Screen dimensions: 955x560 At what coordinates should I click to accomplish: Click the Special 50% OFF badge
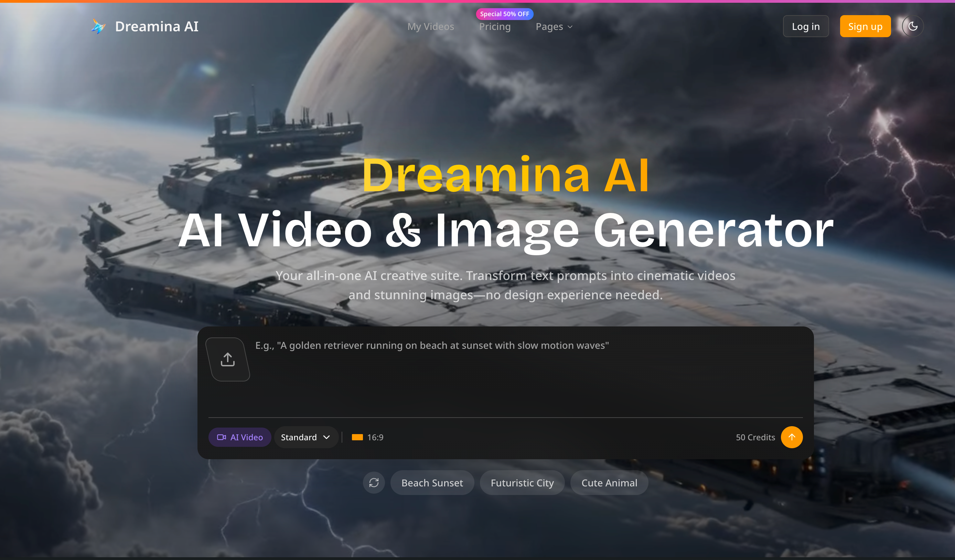(x=505, y=14)
